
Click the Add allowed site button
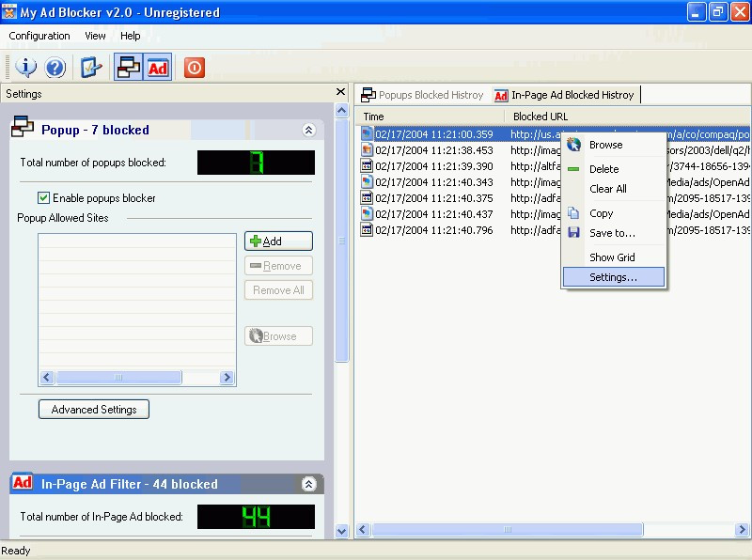coord(278,241)
